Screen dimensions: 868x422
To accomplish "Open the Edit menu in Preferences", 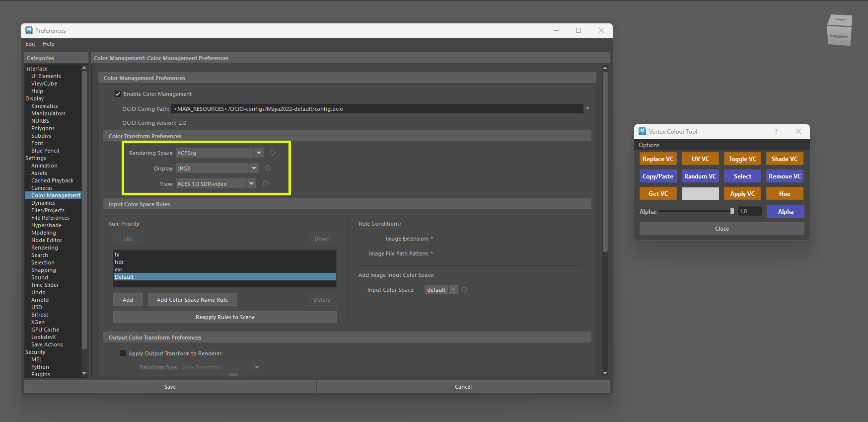I will point(30,44).
